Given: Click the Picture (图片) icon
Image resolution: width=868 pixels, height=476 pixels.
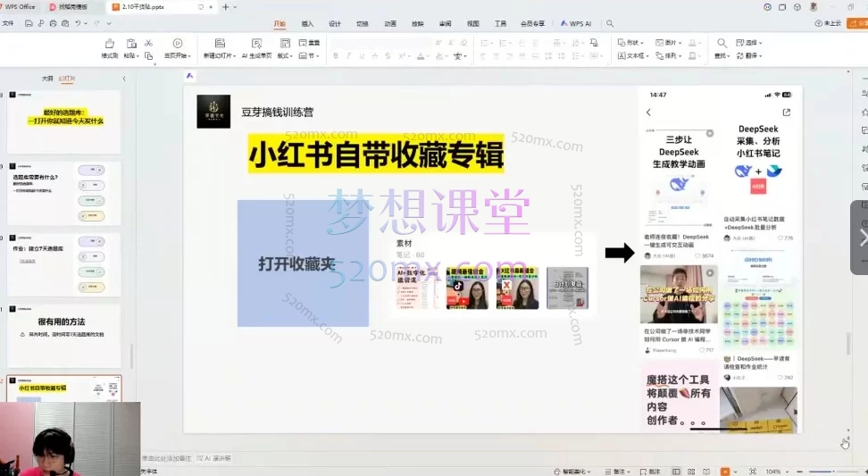Looking at the screenshot, I should click(x=660, y=43).
